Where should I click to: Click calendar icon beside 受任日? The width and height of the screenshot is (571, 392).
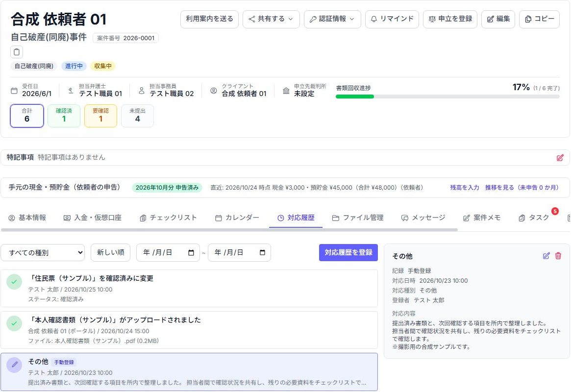(x=14, y=91)
